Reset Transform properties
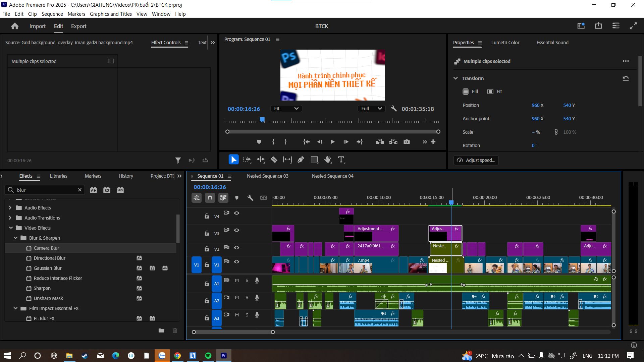The width and height of the screenshot is (644, 362). (x=626, y=78)
